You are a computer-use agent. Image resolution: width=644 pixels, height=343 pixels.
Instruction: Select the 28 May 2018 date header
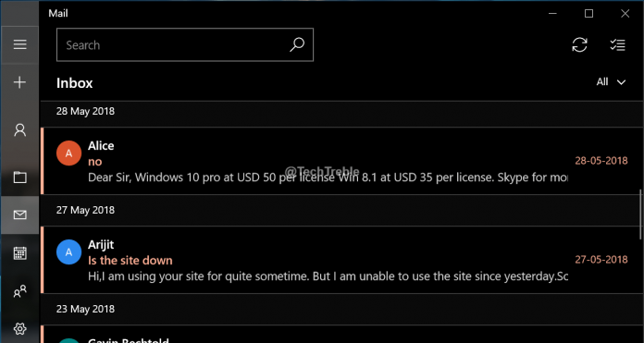(x=341, y=111)
